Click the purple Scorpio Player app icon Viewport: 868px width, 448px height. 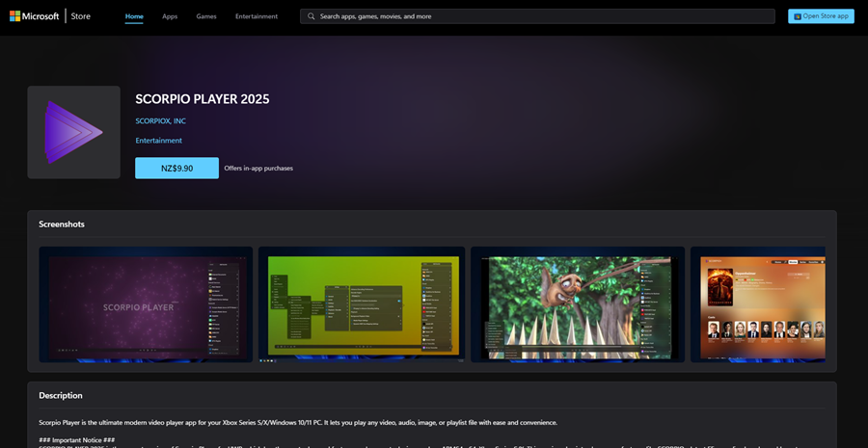pyautogui.click(x=73, y=132)
